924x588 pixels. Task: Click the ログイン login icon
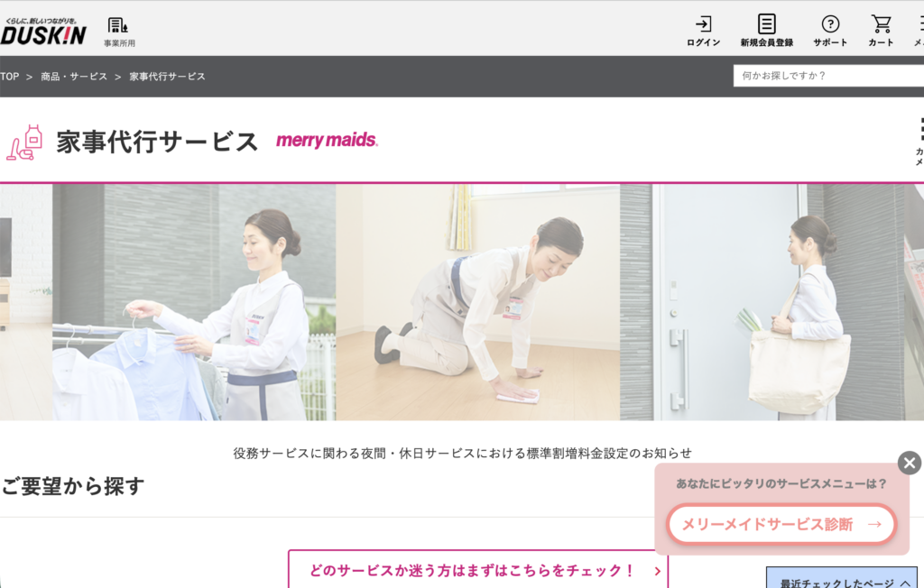[x=703, y=31]
